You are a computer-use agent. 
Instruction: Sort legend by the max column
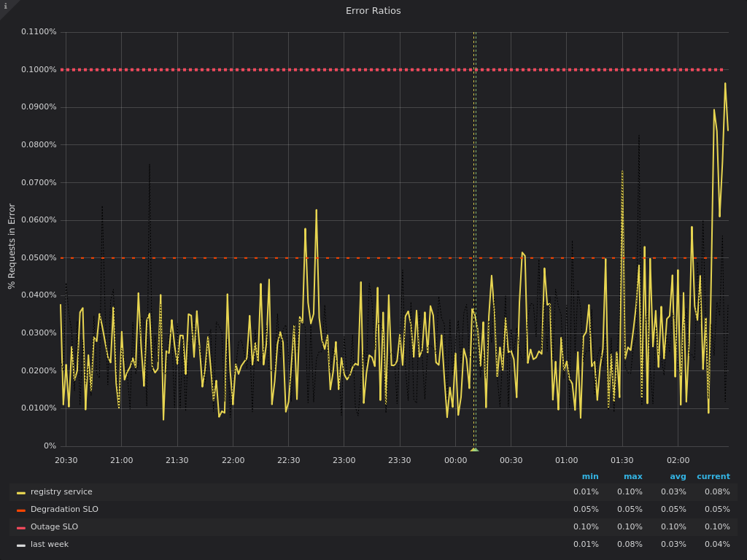tap(632, 477)
